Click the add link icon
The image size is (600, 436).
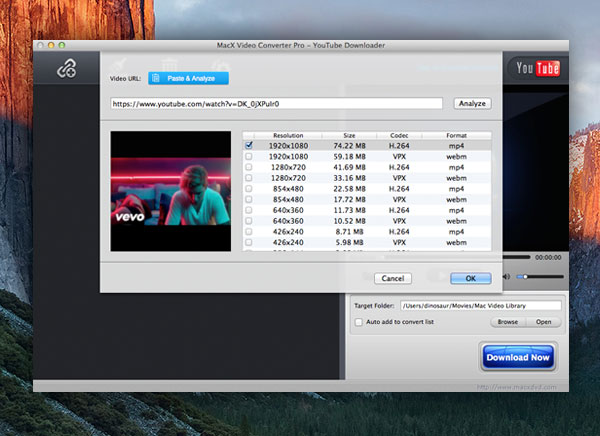pyautogui.click(x=67, y=69)
